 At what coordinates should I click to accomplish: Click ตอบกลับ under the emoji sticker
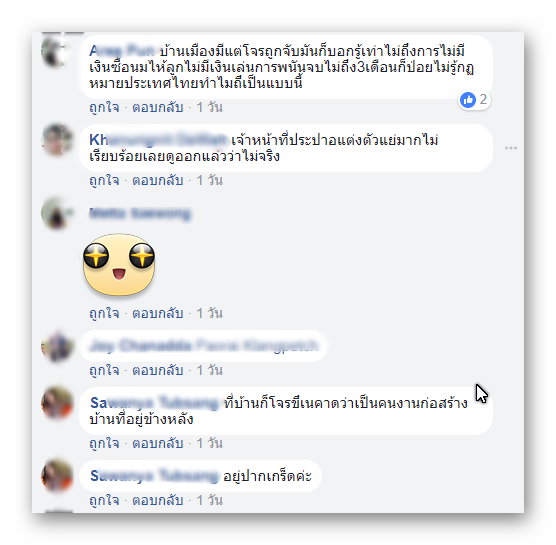158,313
